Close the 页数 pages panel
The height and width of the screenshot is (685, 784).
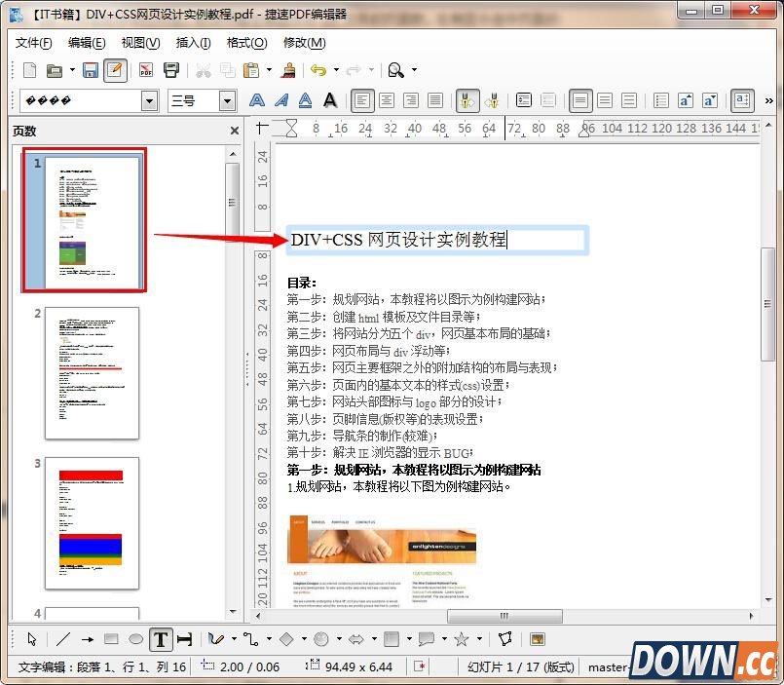click(234, 131)
